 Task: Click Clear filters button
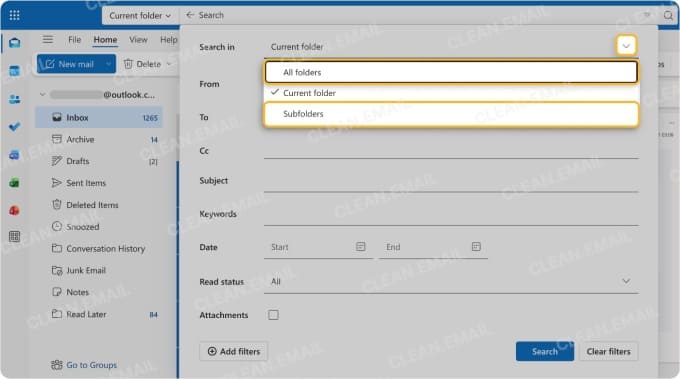pyautogui.click(x=608, y=351)
